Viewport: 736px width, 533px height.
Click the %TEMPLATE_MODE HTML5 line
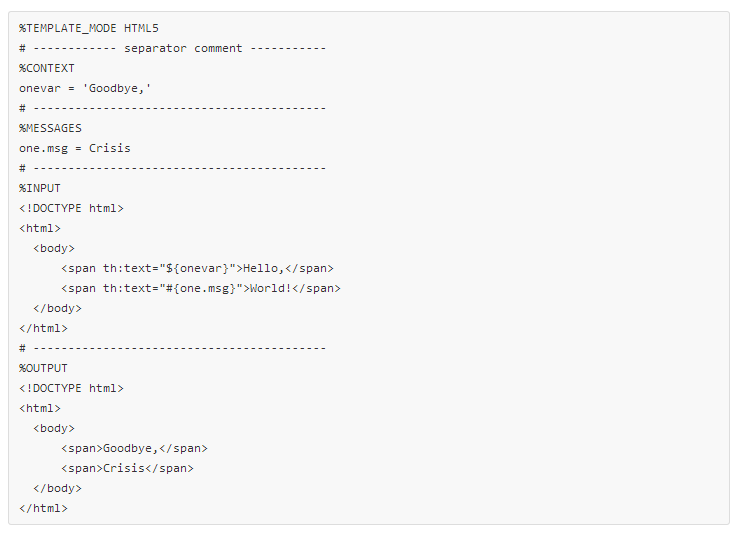click(89, 28)
